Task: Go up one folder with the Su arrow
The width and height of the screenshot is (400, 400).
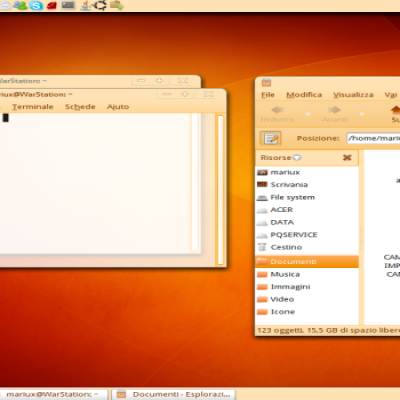Action: (396, 114)
